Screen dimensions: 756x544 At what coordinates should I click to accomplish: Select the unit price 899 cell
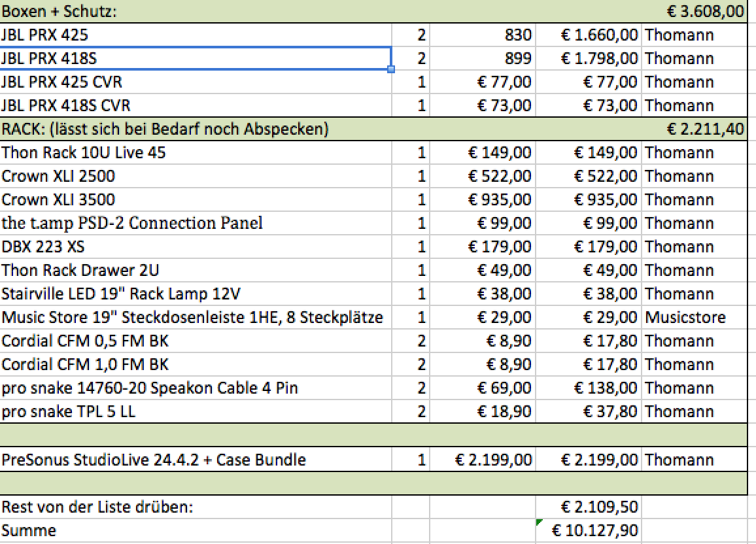(x=482, y=58)
